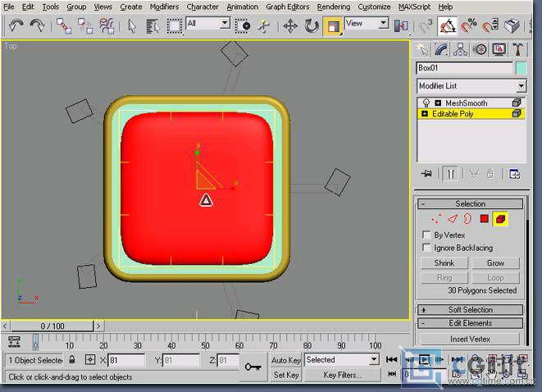Open the Modifiers menu
542x392 pixels.
[164, 7]
